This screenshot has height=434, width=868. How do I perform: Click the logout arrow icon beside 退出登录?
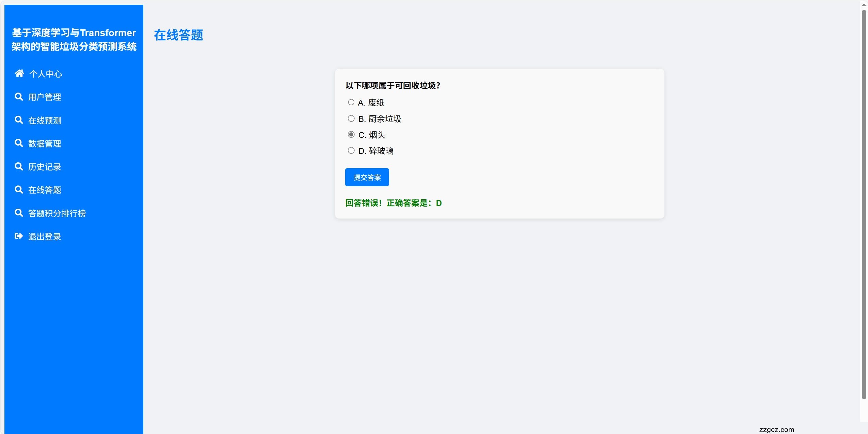(x=18, y=236)
